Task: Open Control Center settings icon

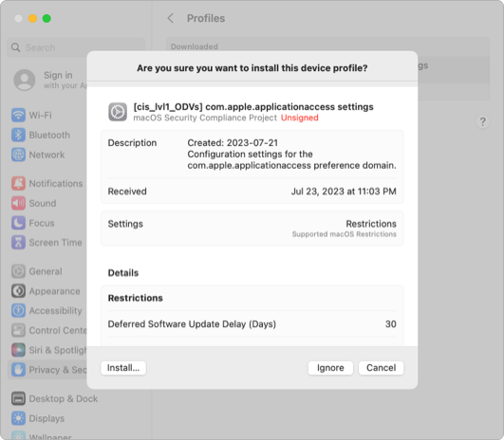Action: (x=18, y=330)
